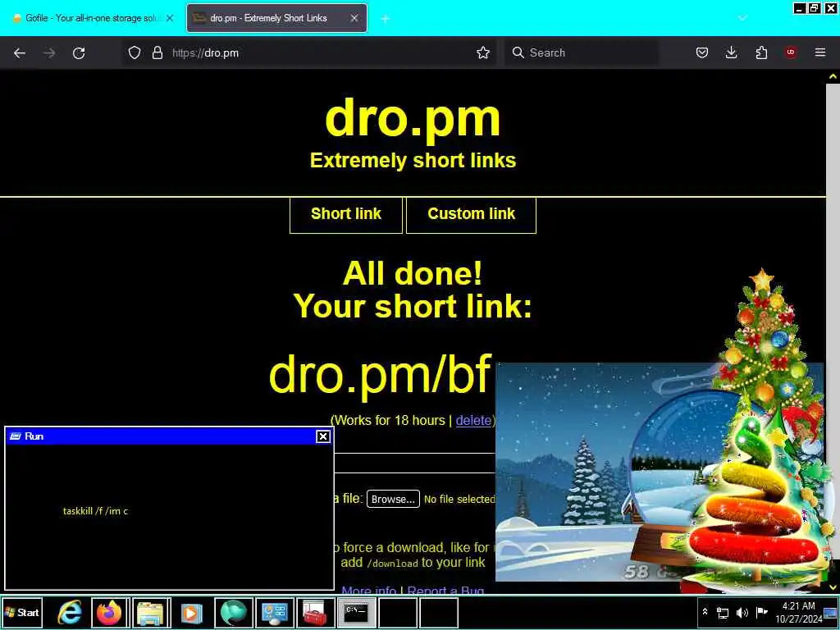840x630 pixels.
Task: Click the Run window title icon
Action: click(x=16, y=436)
